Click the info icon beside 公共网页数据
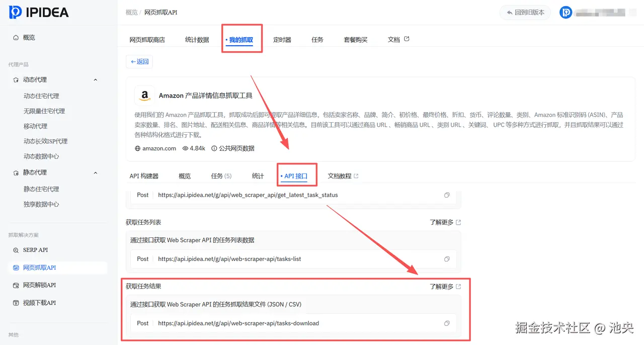 click(214, 148)
